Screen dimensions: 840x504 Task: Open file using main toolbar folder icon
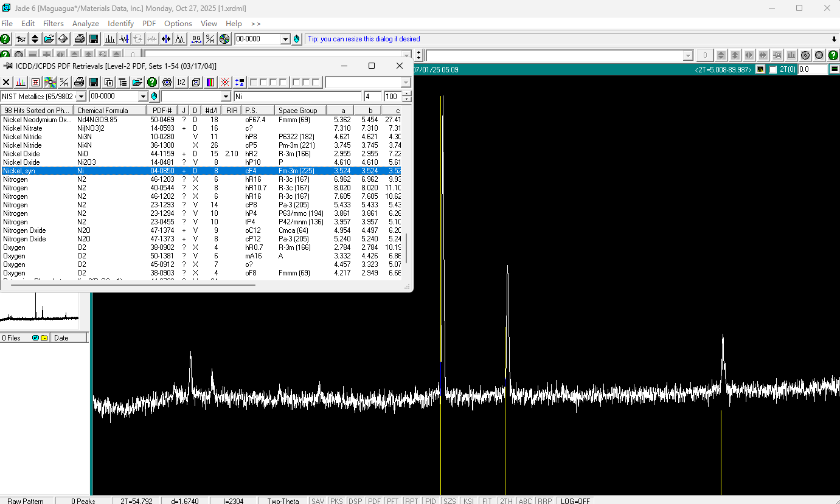pos(49,39)
